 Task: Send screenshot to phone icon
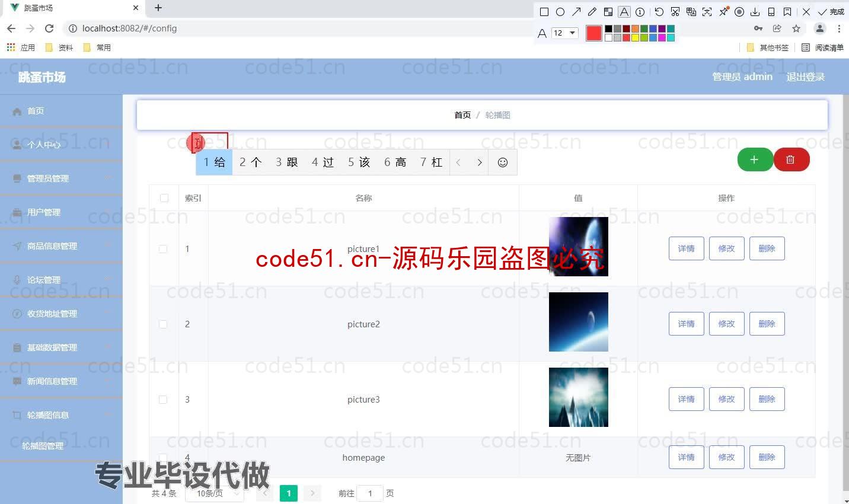(x=771, y=12)
